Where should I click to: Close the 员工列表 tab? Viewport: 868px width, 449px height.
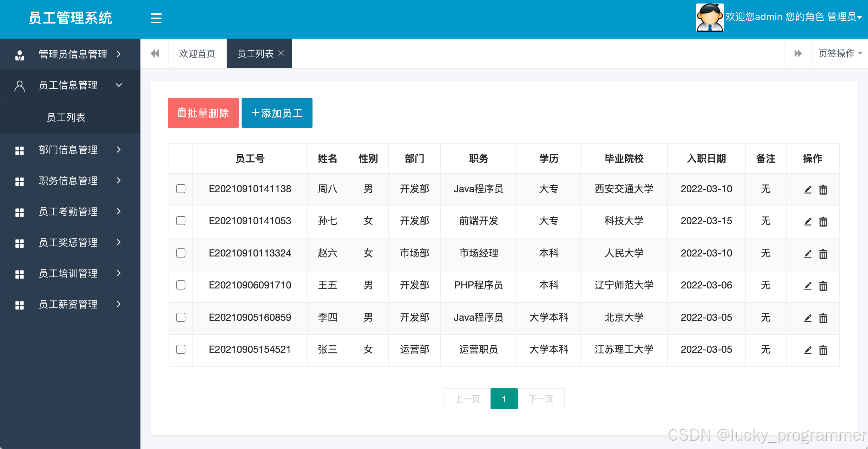pos(281,53)
